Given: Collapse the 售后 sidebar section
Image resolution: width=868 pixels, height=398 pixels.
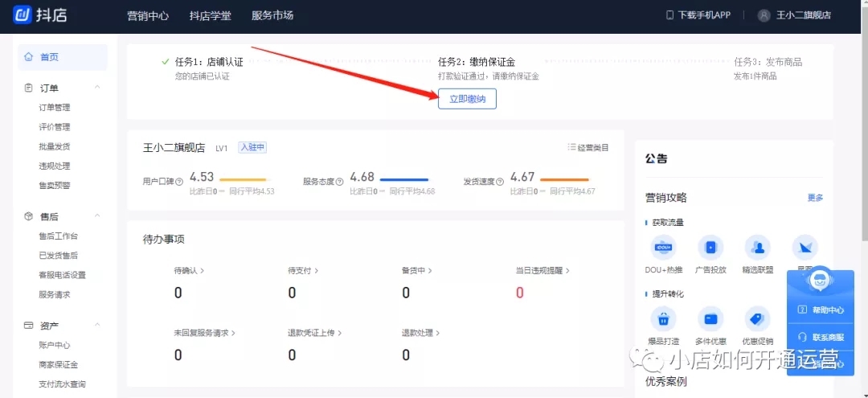Looking at the screenshot, I should (x=97, y=215).
